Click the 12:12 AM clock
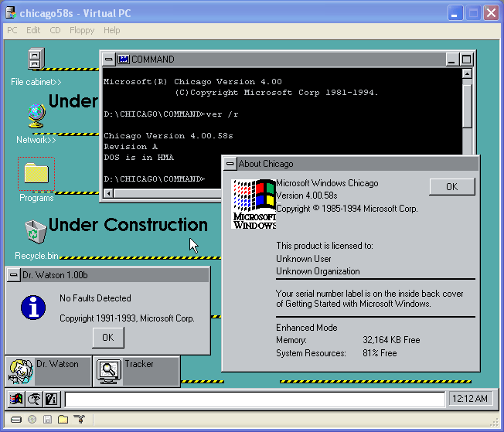The image size is (504, 432). click(470, 399)
